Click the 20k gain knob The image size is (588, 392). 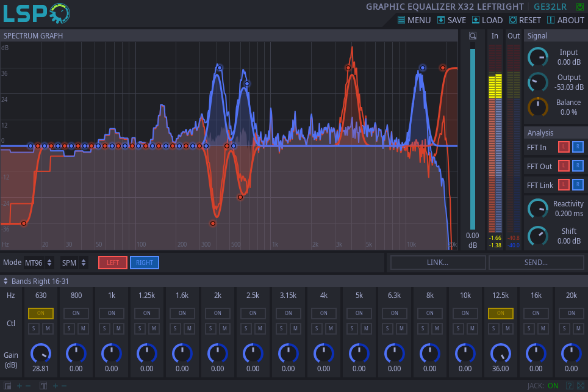(572, 354)
